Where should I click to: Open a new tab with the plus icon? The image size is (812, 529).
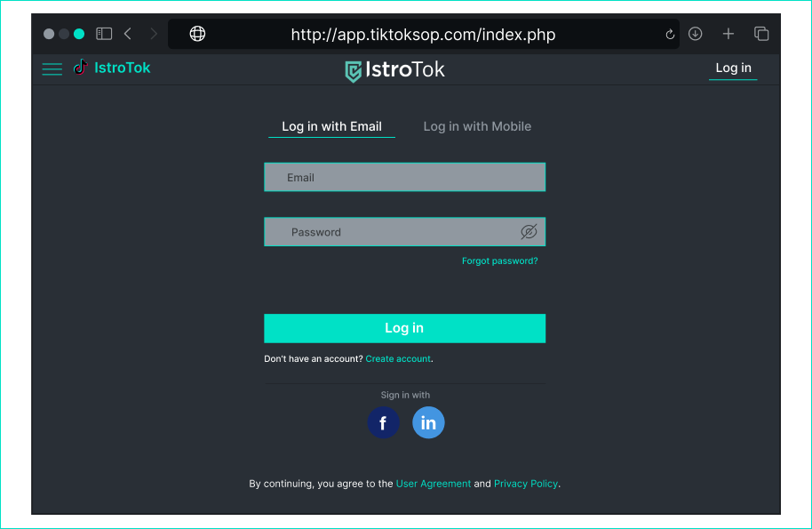728,34
